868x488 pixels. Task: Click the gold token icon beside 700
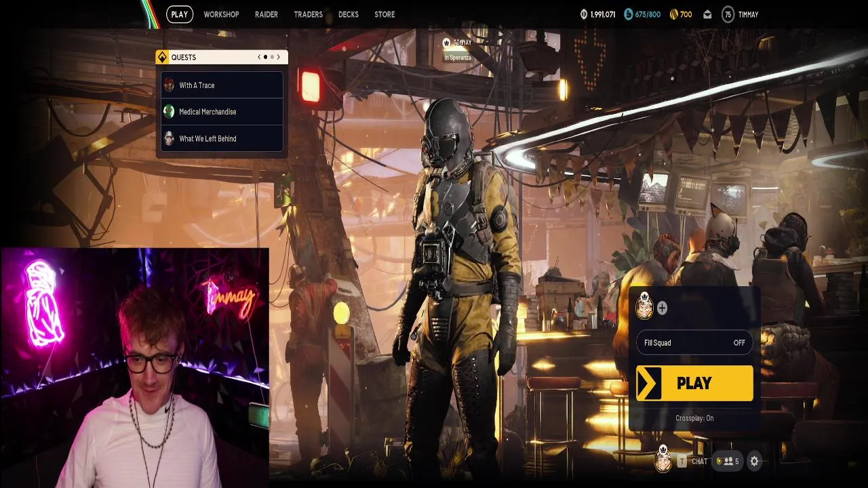tap(673, 14)
